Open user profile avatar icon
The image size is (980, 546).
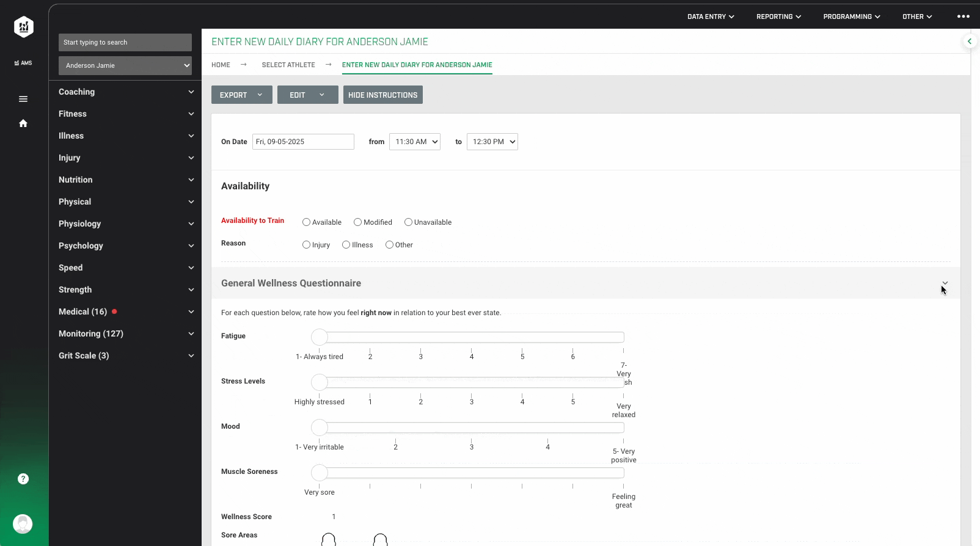(23, 524)
